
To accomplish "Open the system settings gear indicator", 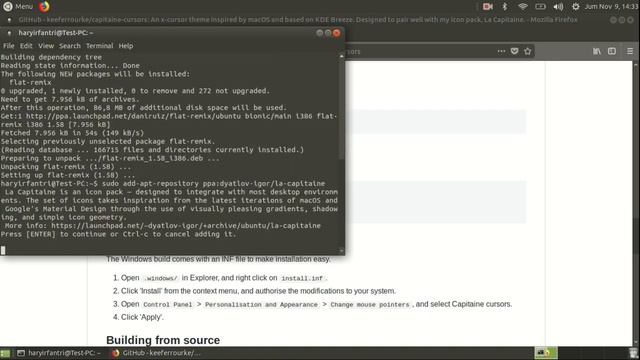I will point(576,7).
